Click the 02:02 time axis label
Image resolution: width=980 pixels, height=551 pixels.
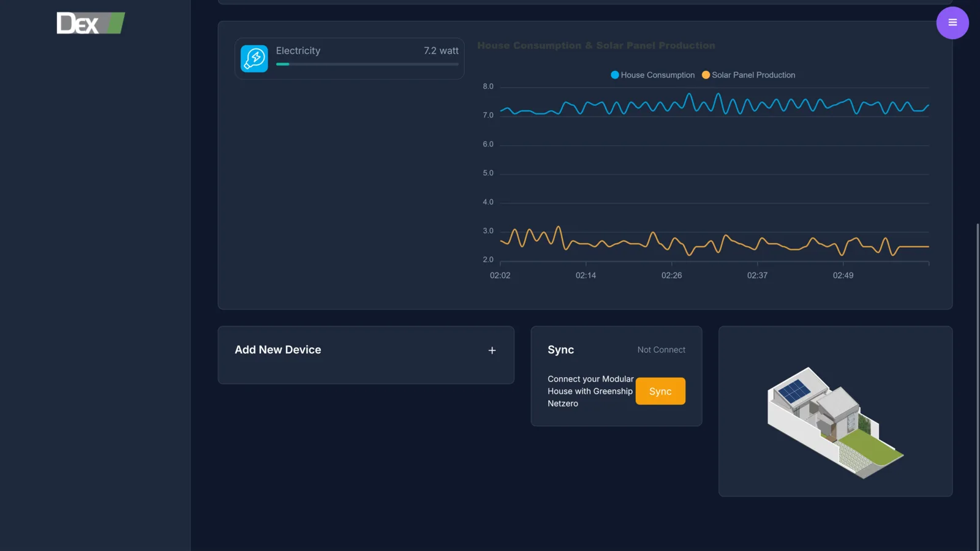(x=500, y=275)
